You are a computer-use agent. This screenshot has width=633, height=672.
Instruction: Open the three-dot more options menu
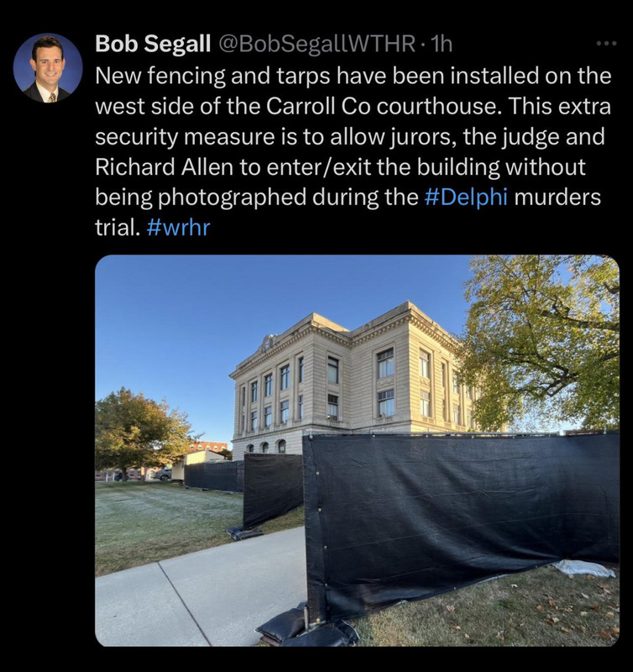tap(607, 44)
